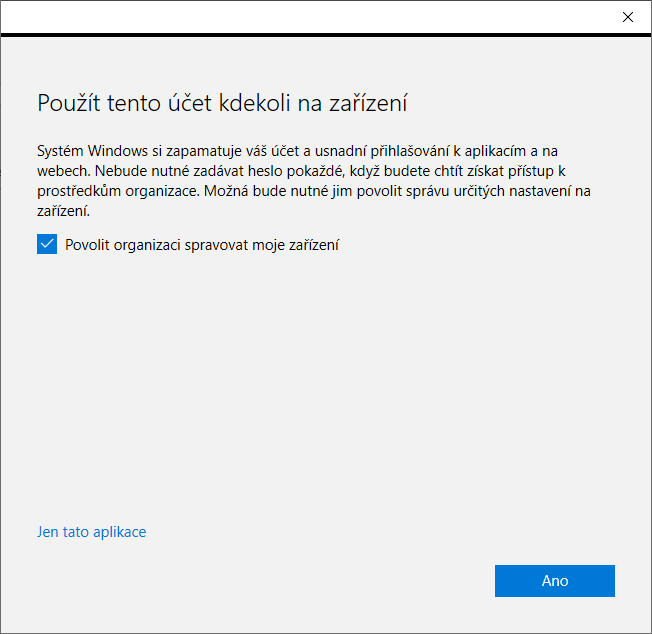Dismiss the dialog using the top-right close icon
652x634 pixels.
(x=627, y=17)
